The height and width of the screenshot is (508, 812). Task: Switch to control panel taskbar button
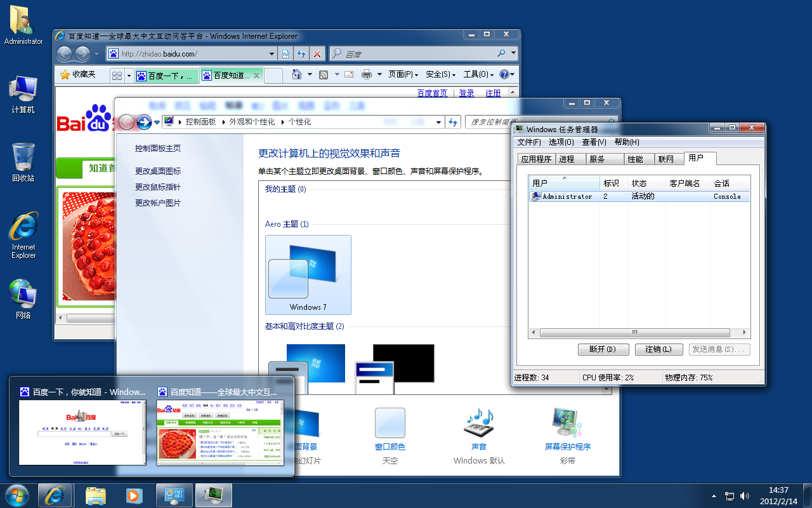[174, 495]
